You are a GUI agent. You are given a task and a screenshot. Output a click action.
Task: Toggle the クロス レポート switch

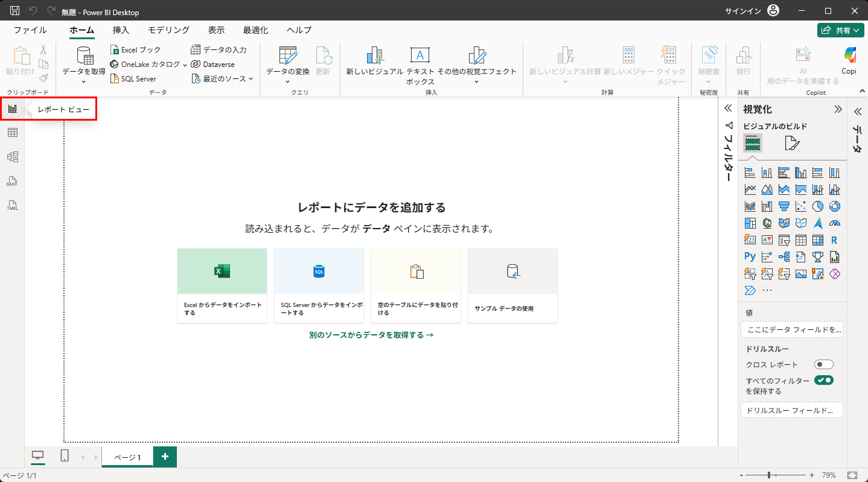click(824, 364)
